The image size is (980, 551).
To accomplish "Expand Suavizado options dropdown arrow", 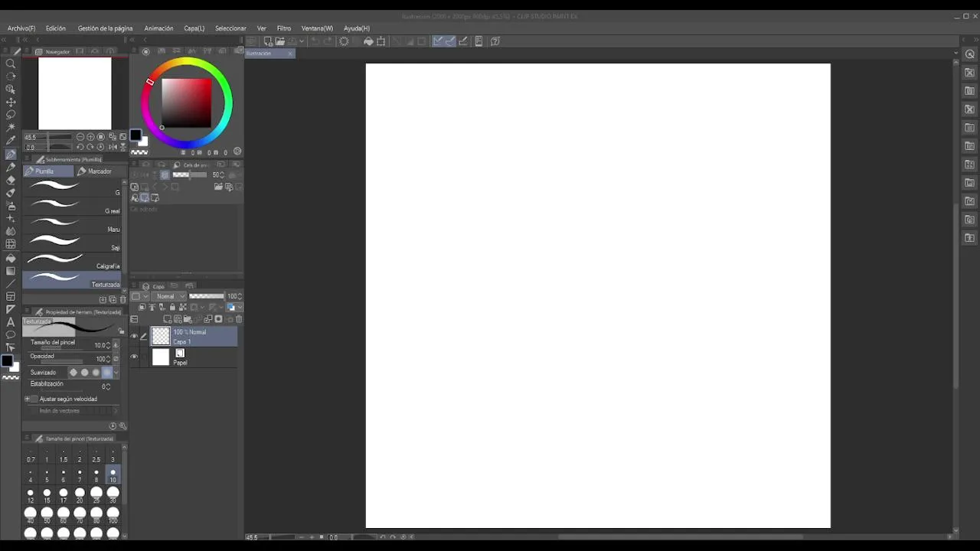I will click(x=116, y=373).
